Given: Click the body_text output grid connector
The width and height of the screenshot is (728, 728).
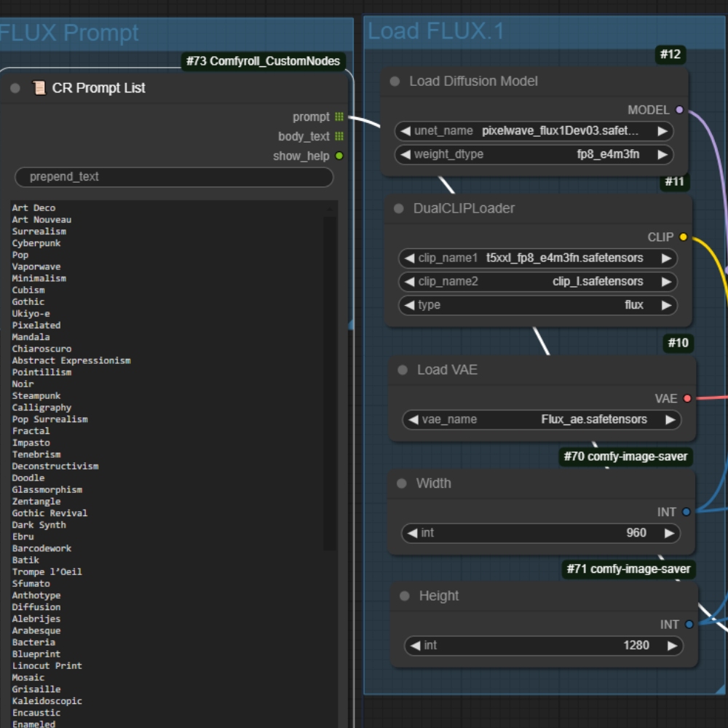Looking at the screenshot, I should click(339, 136).
